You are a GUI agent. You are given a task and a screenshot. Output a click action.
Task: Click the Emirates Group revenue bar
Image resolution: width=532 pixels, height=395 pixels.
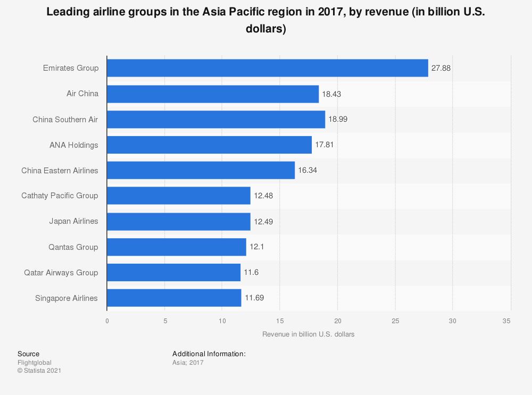[267, 68]
